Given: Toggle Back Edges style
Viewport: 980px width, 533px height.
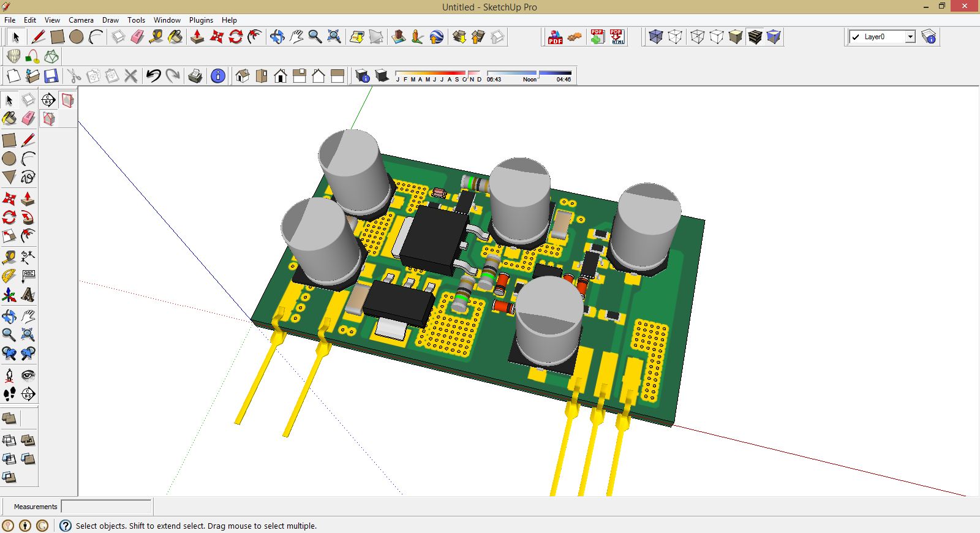Looking at the screenshot, I should tap(675, 37).
